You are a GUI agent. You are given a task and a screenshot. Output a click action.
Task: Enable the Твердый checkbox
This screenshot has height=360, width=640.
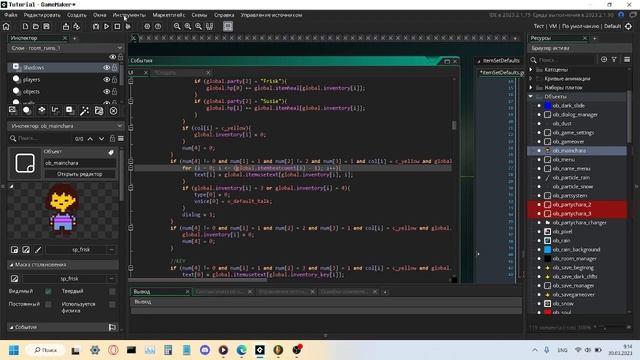click(x=112, y=291)
